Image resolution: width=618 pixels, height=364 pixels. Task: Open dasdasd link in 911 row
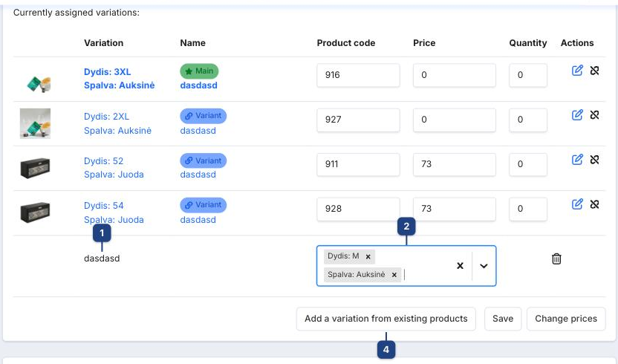point(198,175)
